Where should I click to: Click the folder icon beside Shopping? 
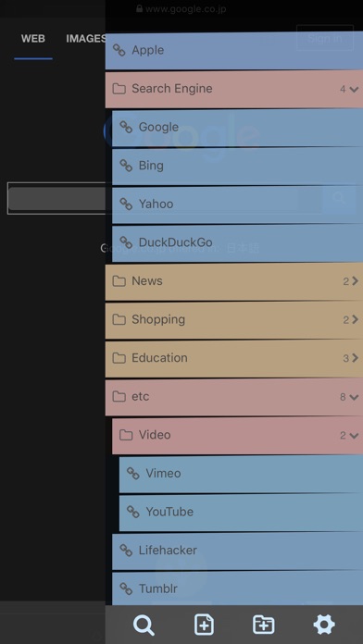(x=119, y=319)
